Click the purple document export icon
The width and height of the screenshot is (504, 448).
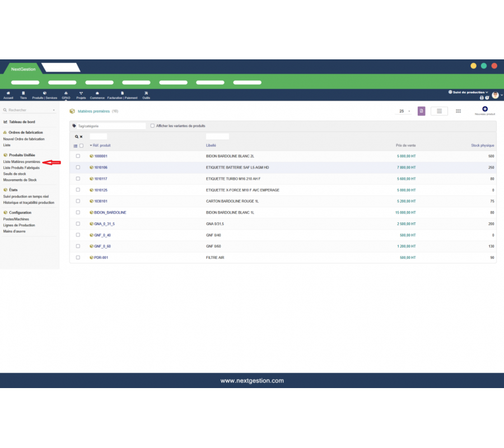(x=421, y=111)
